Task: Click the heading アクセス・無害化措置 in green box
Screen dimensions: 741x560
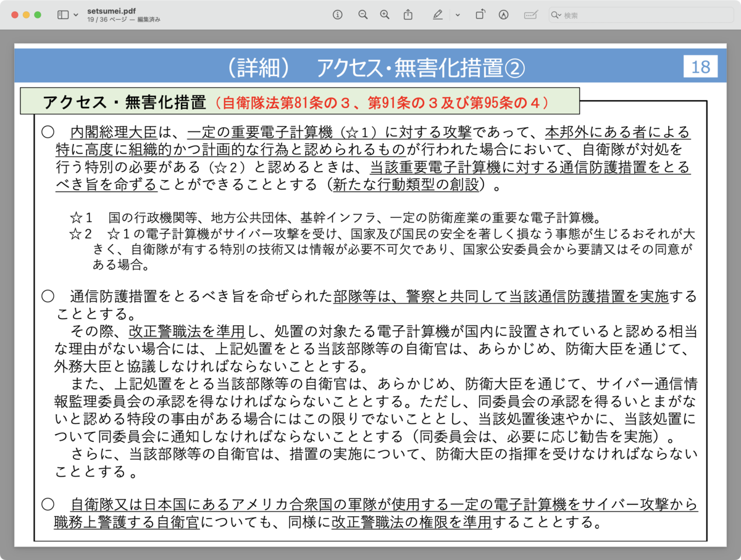Action: [x=125, y=102]
